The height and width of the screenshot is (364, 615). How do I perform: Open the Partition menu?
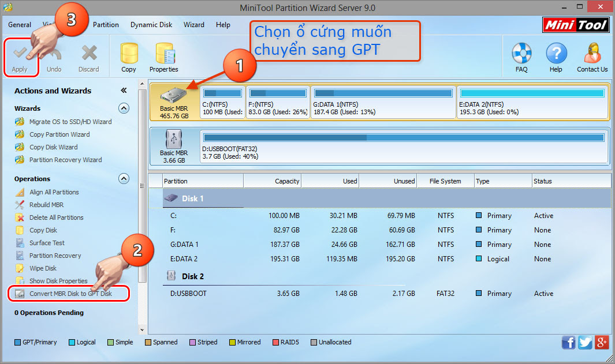[106, 25]
